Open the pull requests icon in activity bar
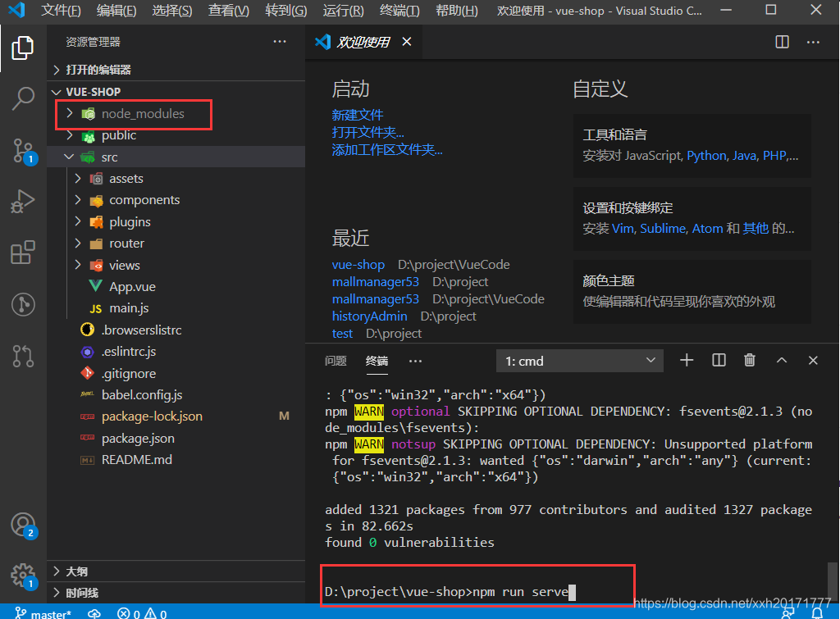 click(22, 356)
